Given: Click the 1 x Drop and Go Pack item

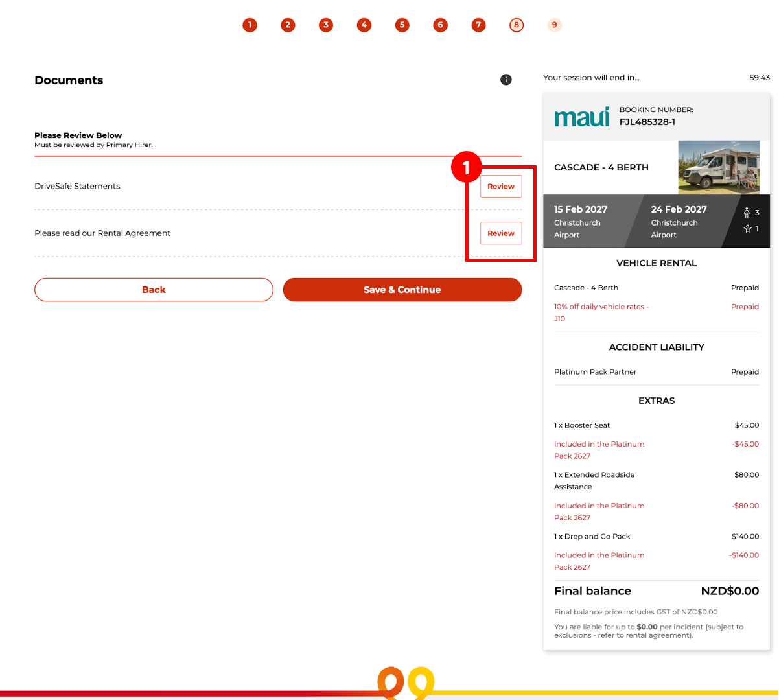Looking at the screenshot, I should (x=592, y=537).
